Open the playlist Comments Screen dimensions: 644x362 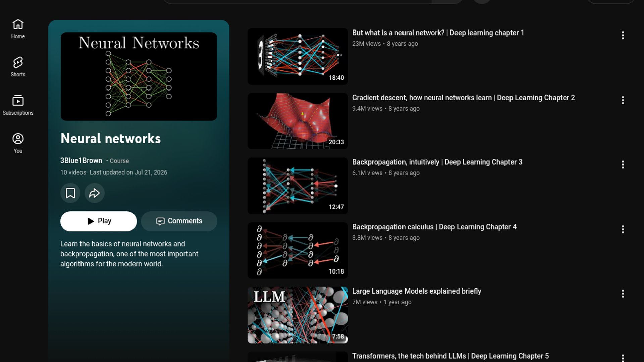click(x=179, y=221)
